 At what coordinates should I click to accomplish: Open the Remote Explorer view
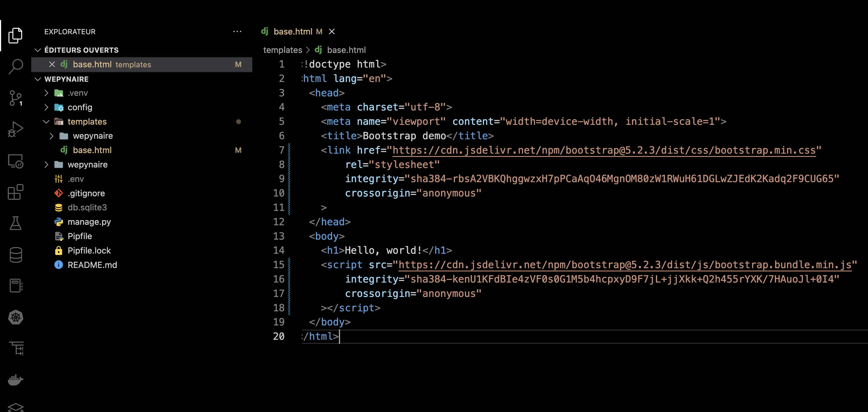[16, 161]
